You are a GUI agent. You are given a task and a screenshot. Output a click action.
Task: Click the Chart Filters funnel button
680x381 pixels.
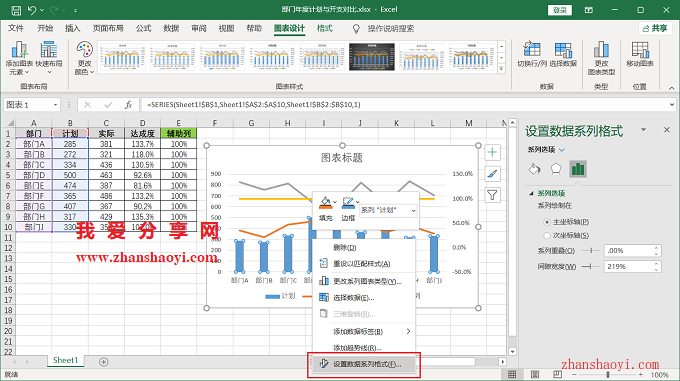point(492,195)
